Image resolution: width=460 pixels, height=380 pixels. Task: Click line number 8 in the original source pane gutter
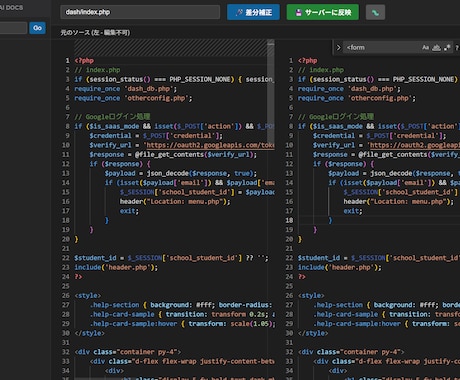coord(67,126)
